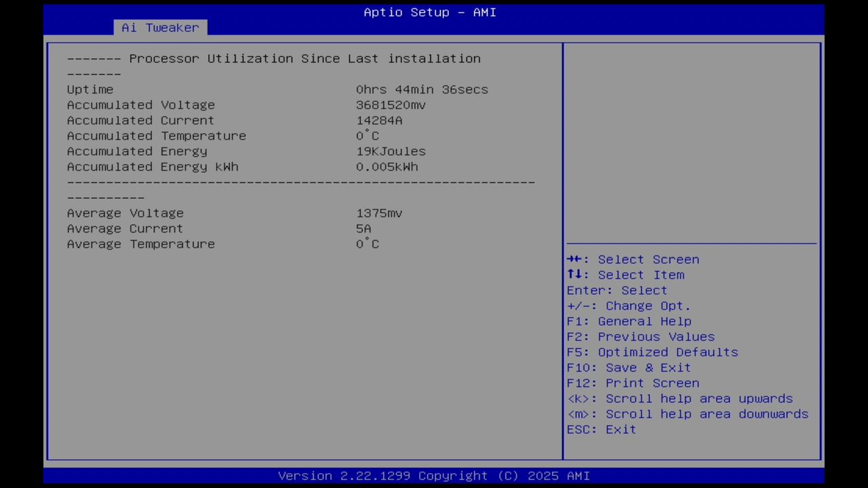The width and height of the screenshot is (868, 488).
Task: Select F5 Optimized Defaults
Action: pyautogui.click(x=652, y=352)
